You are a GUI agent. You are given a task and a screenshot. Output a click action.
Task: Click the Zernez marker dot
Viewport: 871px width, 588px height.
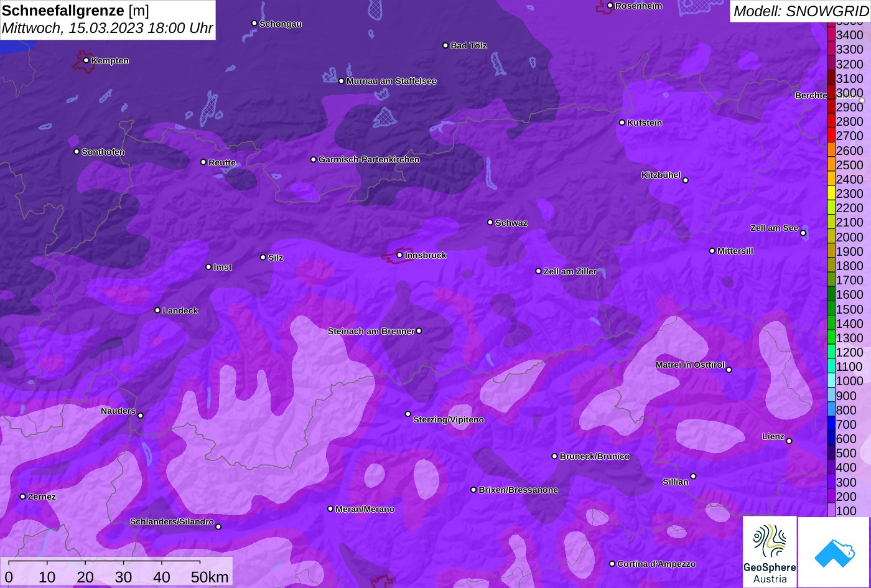[23, 497]
